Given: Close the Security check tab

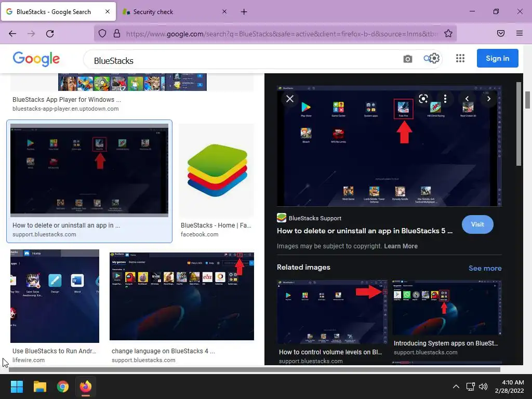Looking at the screenshot, I should point(224,11).
